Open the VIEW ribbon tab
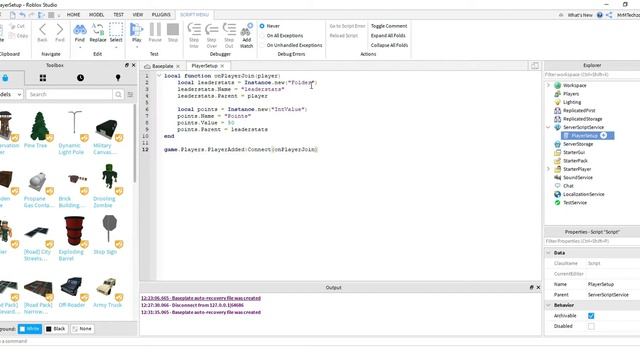 [x=138, y=15]
